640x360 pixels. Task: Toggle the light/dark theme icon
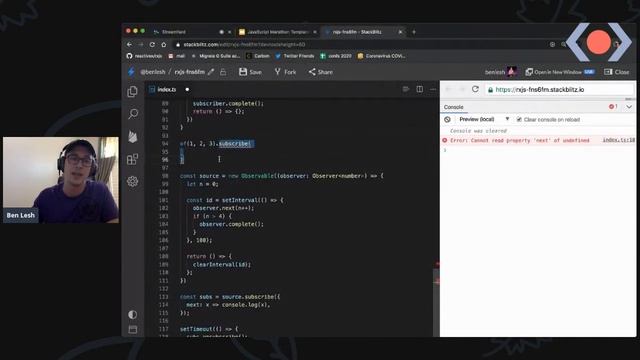[x=132, y=314]
